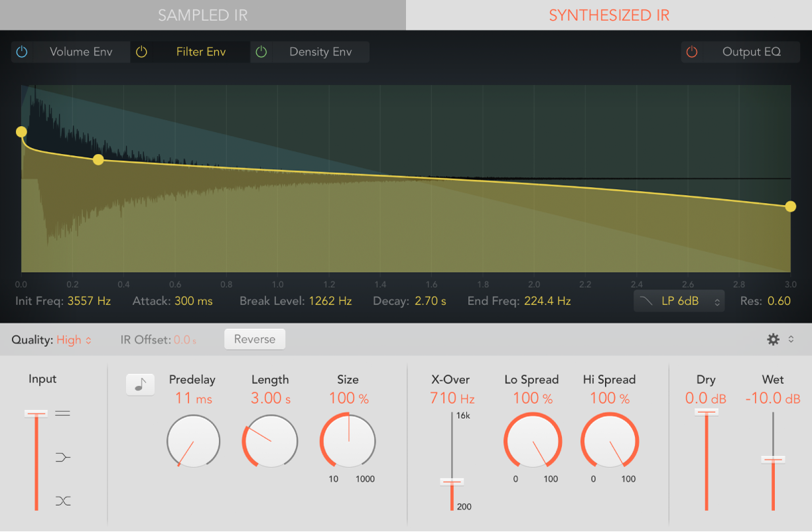Click the Hi Spread 100 % value
The height and width of the screenshot is (532, 812).
pos(610,398)
